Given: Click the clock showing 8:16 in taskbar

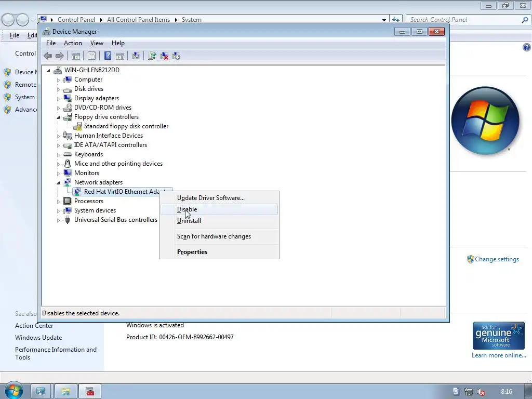Looking at the screenshot, I should pos(506,392).
